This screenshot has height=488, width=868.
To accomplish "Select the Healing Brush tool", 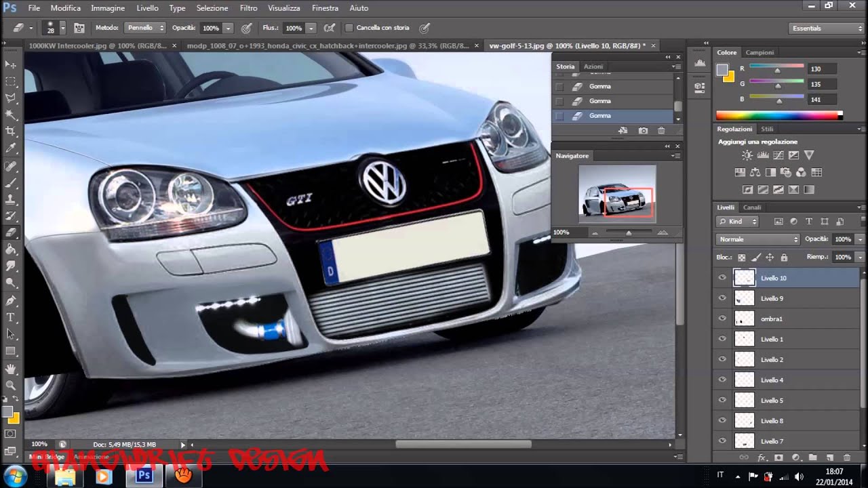I will [x=11, y=166].
